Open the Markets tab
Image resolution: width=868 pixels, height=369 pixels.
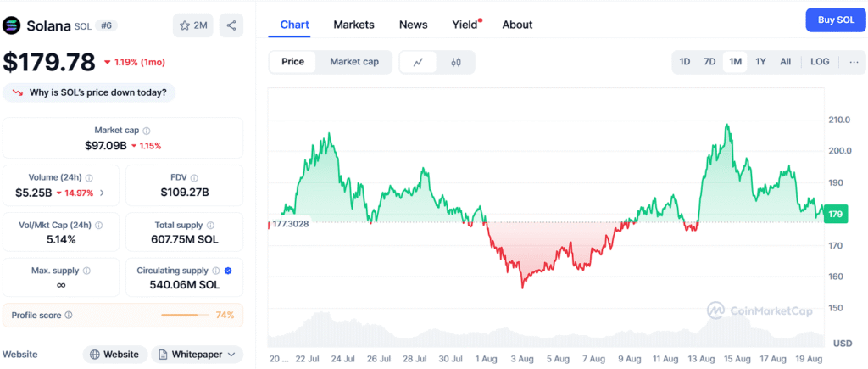click(x=353, y=25)
